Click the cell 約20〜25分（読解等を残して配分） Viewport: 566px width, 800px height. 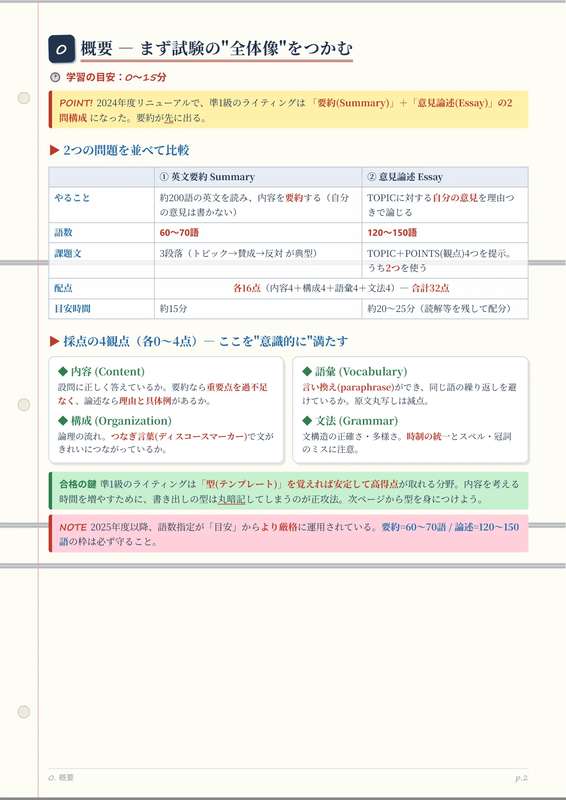439,309
